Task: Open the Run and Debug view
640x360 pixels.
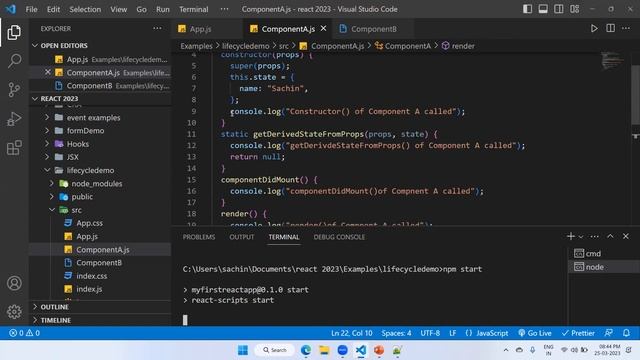Action: point(14,119)
